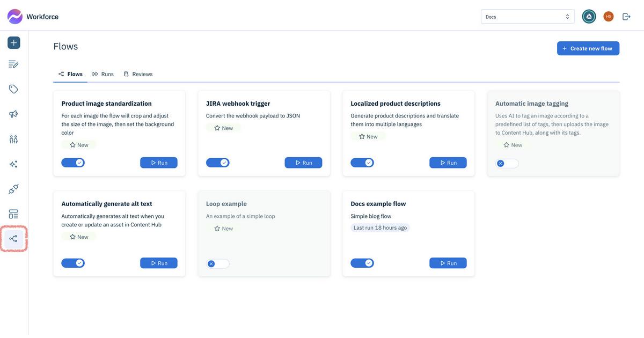Click 'Convert the webhook payload to JSON' text

[x=253, y=116]
